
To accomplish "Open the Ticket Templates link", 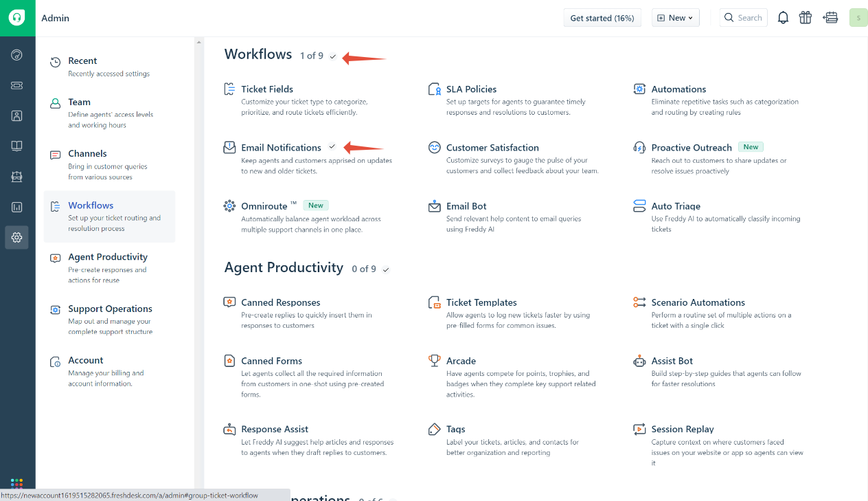I will click(481, 302).
